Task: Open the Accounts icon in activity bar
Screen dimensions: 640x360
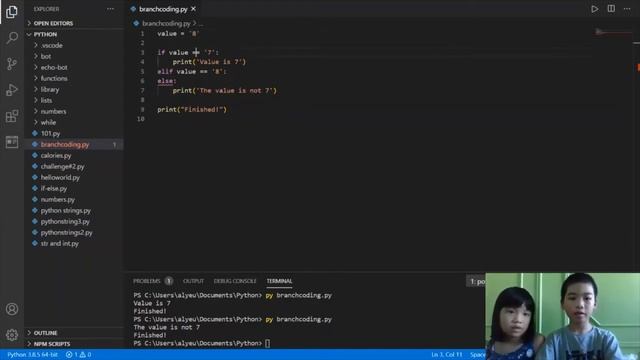Action: pos(12,309)
